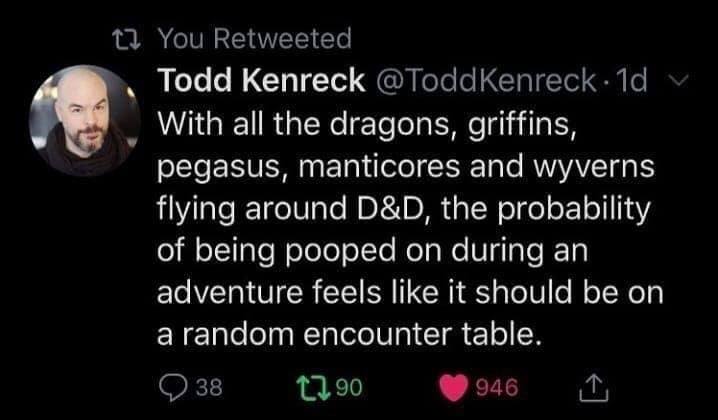This screenshot has height=420, width=718.
Task: Click the "Todd Kenreck" display name
Action: click(x=261, y=80)
